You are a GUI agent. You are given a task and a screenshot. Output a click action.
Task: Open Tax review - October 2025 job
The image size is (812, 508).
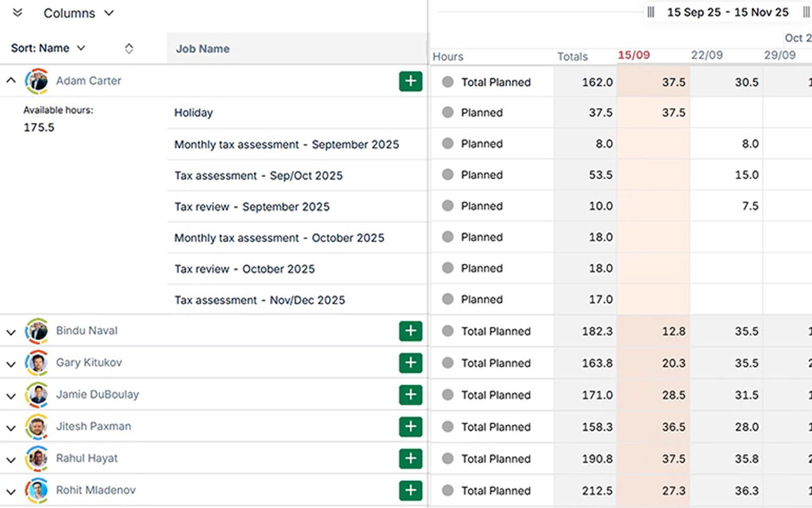[245, 269]
